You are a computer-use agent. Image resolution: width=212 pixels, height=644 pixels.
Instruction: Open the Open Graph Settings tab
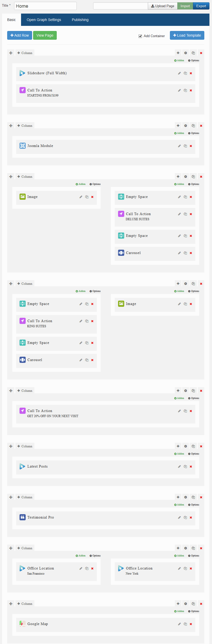point(44,20)
